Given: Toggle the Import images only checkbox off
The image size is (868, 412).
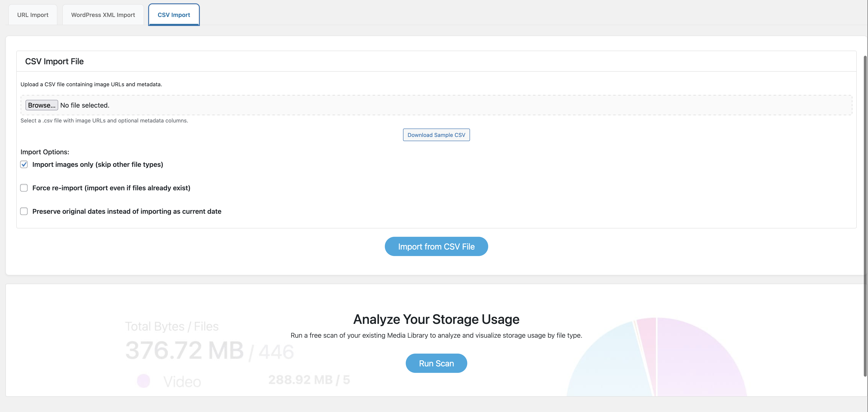Looking at the screenshot, I should click(24, 165).
